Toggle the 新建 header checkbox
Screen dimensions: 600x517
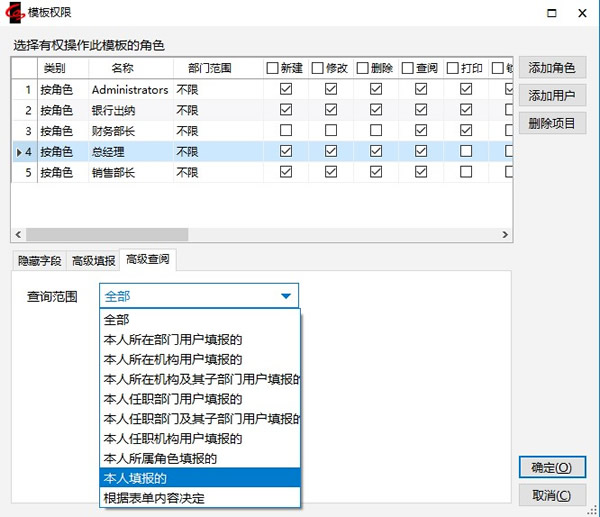273,69
